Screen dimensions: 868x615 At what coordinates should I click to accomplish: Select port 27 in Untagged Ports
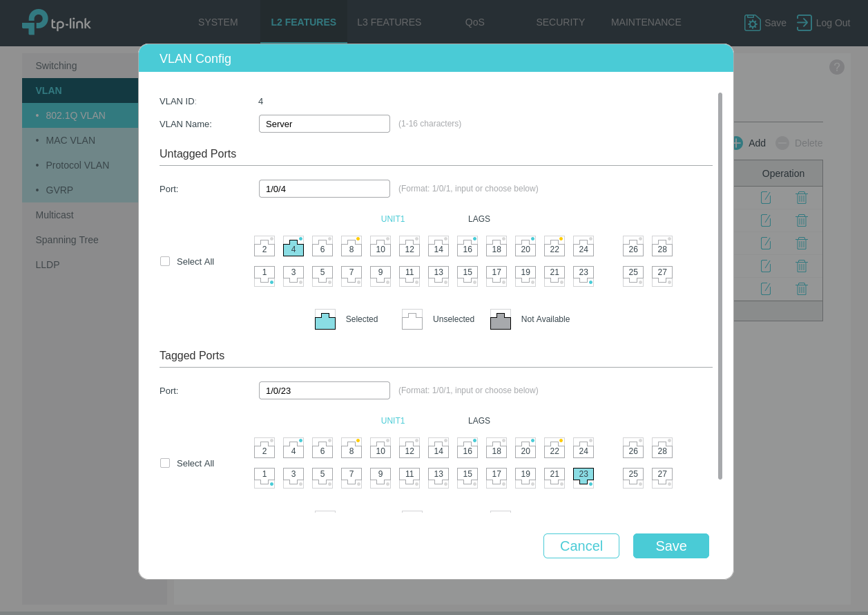click(x=662, y=276)
